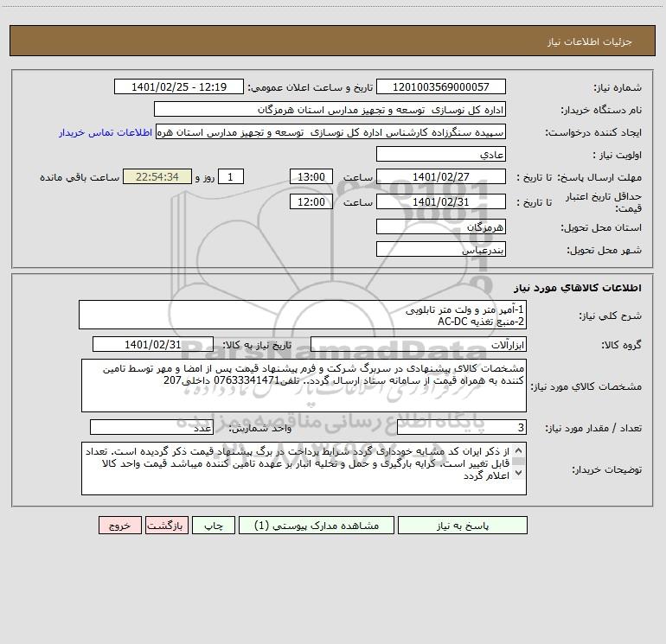Image resolution: width=666 pixels, height=644 pixels.
Task: Click label مهلت ارسال پاسخ
Action: click(x=599, y=177)
